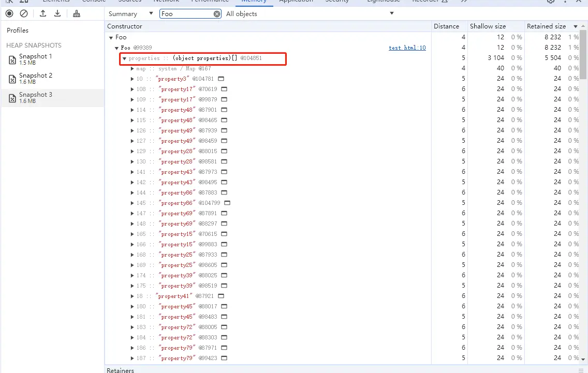Click window icon beside property66 @104799
588x373 pixels.
click(227, 203)
